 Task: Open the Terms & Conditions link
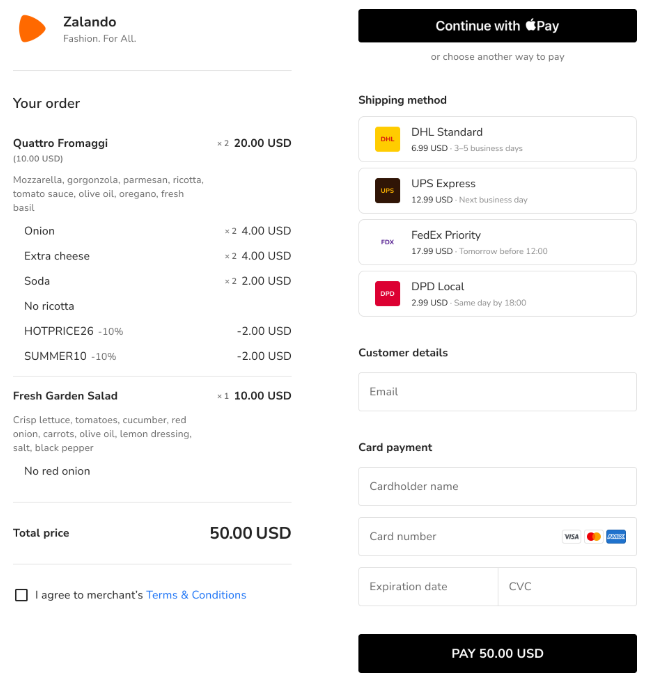pos(196,595)
